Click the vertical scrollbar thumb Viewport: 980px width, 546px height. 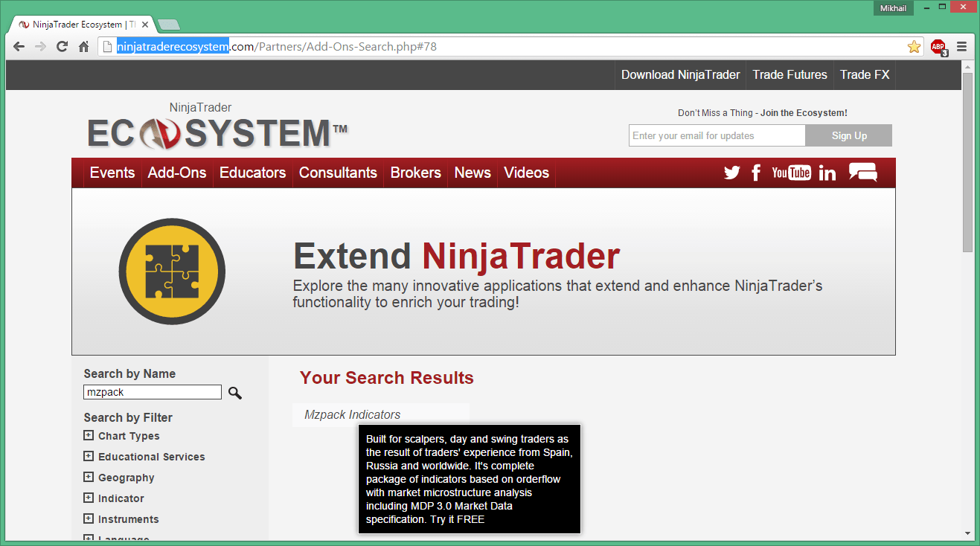(967, 162)
